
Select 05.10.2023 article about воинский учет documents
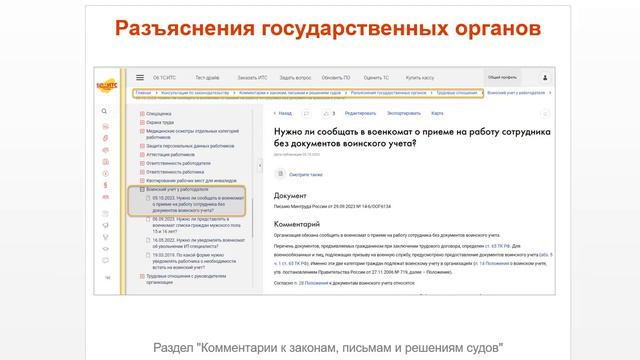point(198,204)
